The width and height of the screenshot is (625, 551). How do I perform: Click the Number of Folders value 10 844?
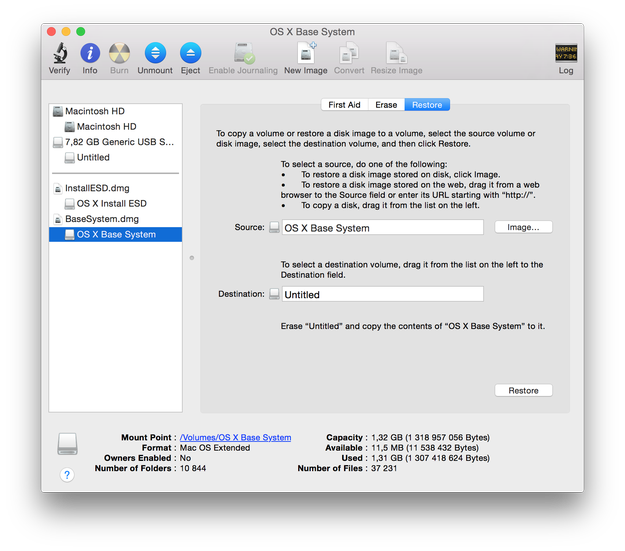(x=193, y=468)
